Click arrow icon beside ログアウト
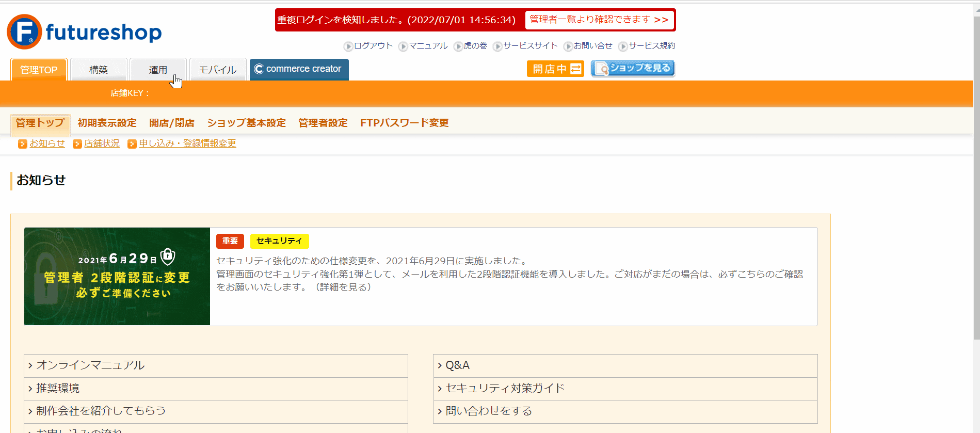The width and height of the screenshot is (980, 433). (348, 46)
